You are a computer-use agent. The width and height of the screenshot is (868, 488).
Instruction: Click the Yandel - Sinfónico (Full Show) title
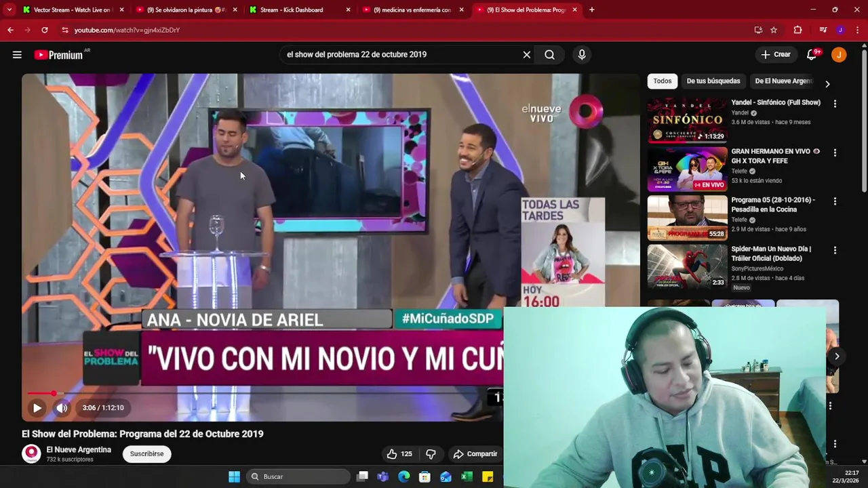pos(776,103)
